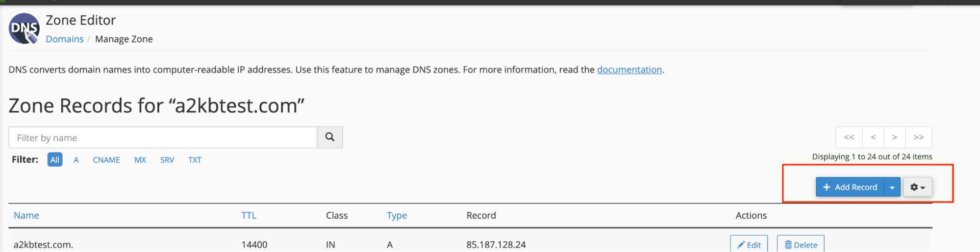This screenshot has width=980, height=252.
Task: Open the gear settings dropdown
Action: click(x=918, y=187)
